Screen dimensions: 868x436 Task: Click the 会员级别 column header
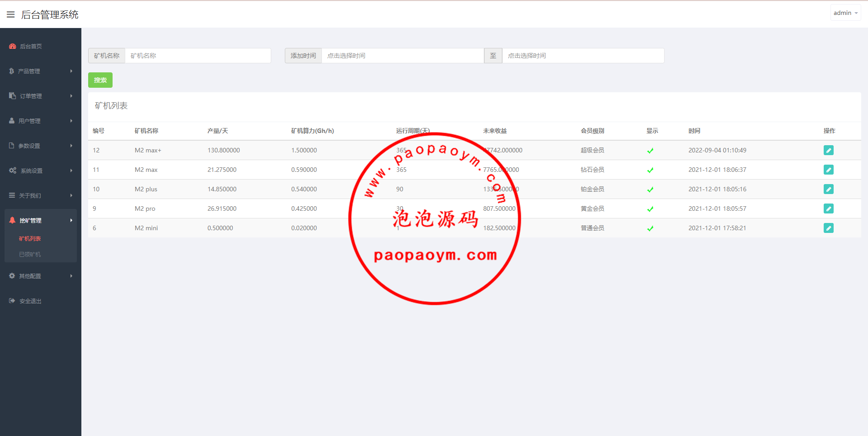593,131
